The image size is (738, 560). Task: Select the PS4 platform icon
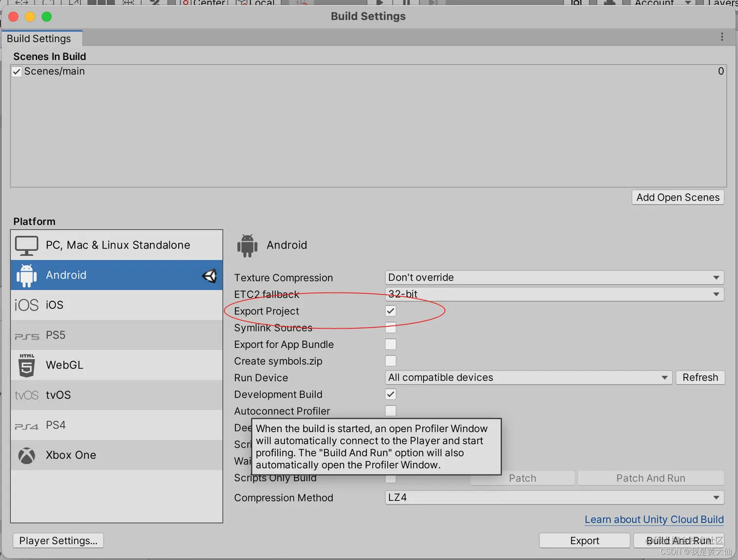click(x=26, y=426)
